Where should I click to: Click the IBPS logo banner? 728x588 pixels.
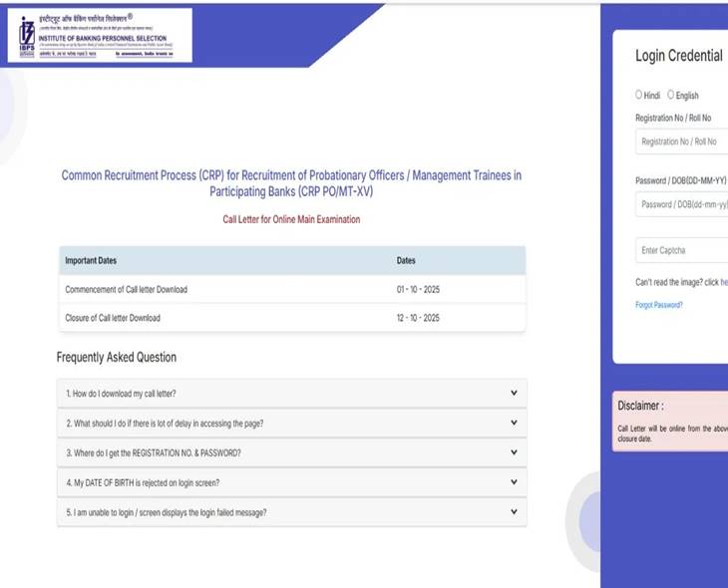pyautogui.click(x=100, y=35)
